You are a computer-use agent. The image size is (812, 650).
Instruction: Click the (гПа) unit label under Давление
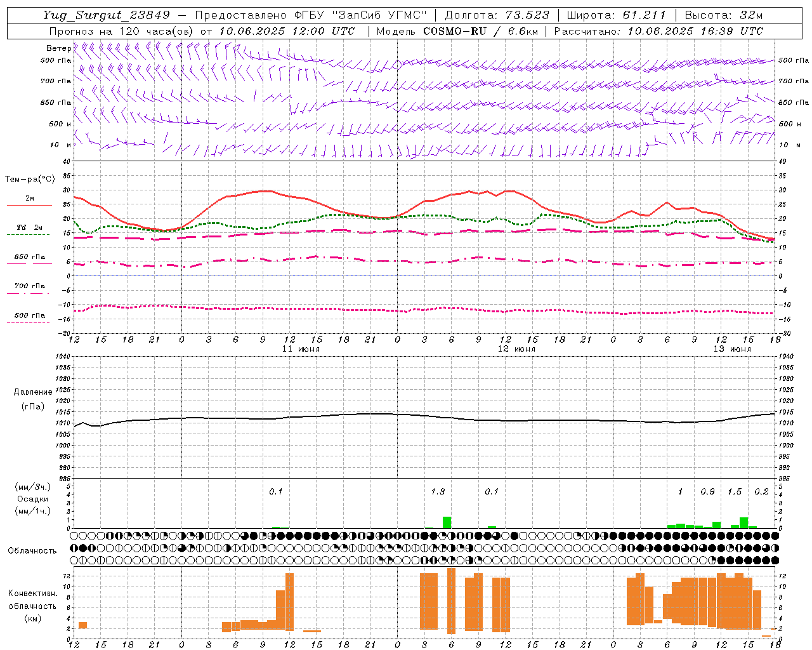pyautogui.click(x=32, y=406)
